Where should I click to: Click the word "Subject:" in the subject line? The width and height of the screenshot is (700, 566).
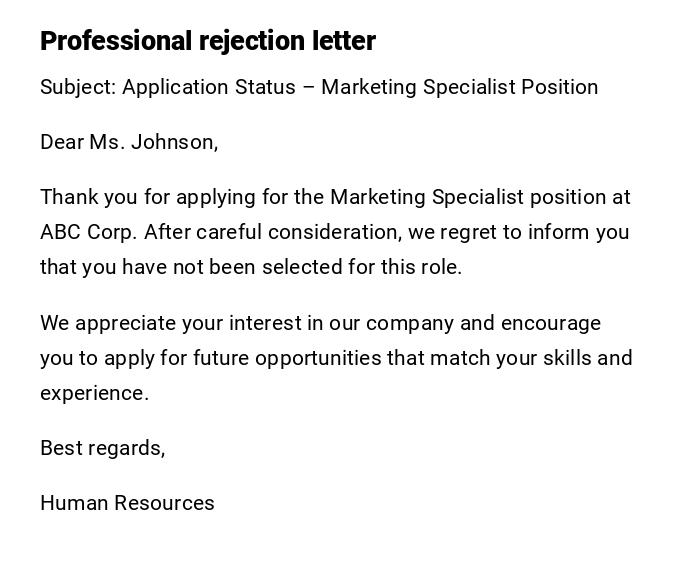(x=78, y=87)
